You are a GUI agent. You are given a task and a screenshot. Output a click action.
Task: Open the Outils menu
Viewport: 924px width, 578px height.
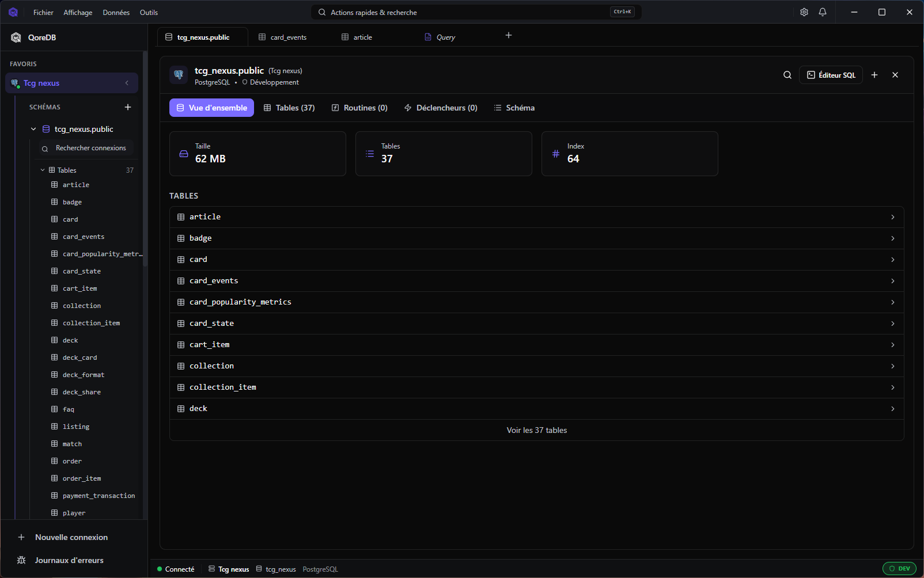coord(149,12)
